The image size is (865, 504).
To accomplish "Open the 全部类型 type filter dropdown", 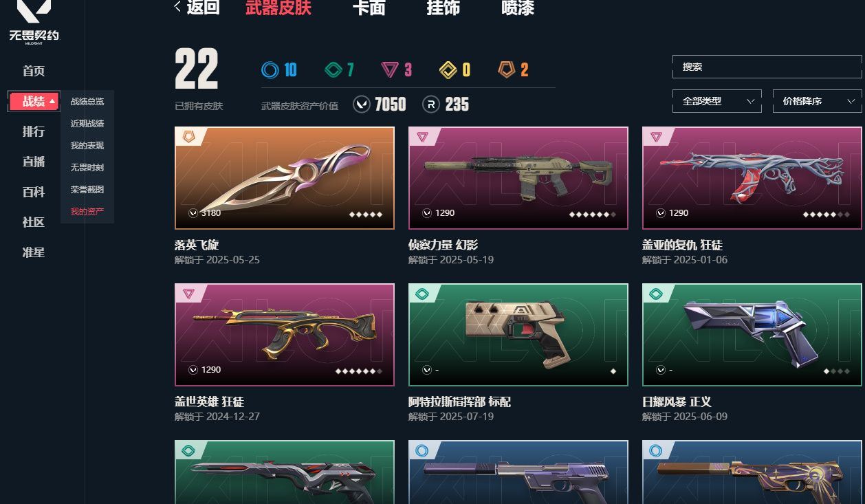I will pyautogui.click(x=717, y=101).
